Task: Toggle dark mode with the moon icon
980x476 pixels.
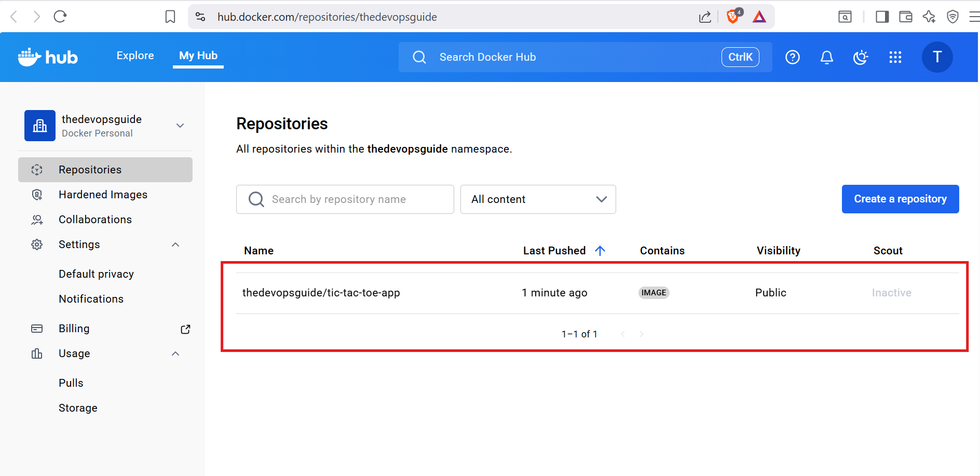Action: coord(861,57)
